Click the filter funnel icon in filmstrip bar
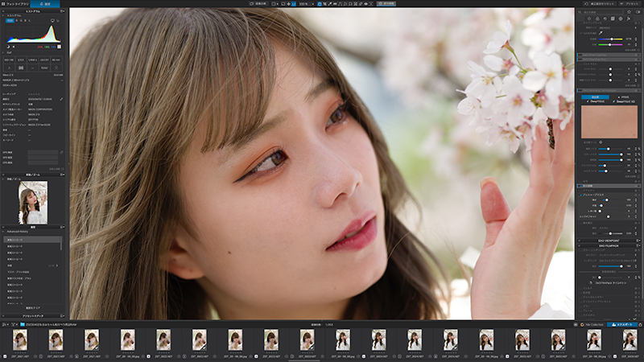The width and height of the screenshot is (644, 362). (x=13, y=324)
